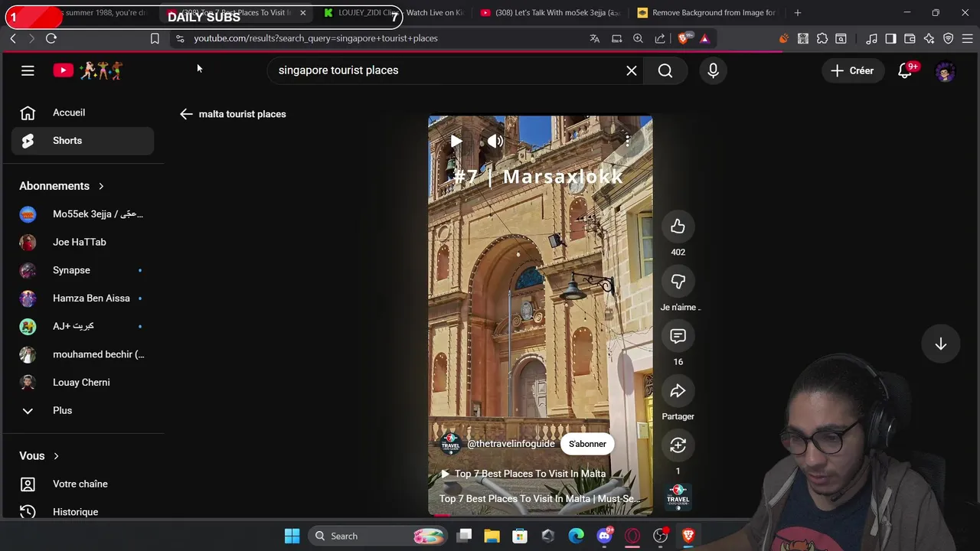
Task: Open Historique in the sidebar
Action: [x=83, y=511]
